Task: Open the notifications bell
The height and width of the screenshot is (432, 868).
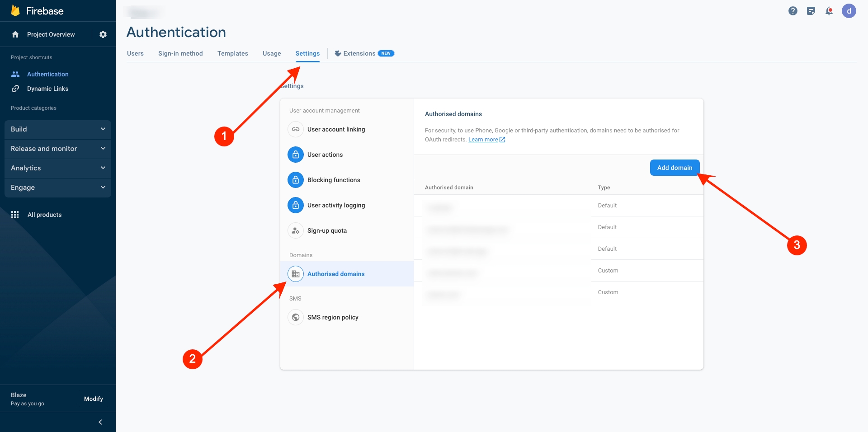Action: coord(829,11)
